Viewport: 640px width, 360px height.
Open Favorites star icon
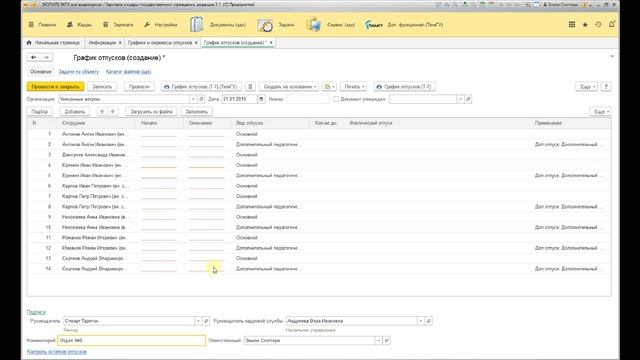[585, 24]
